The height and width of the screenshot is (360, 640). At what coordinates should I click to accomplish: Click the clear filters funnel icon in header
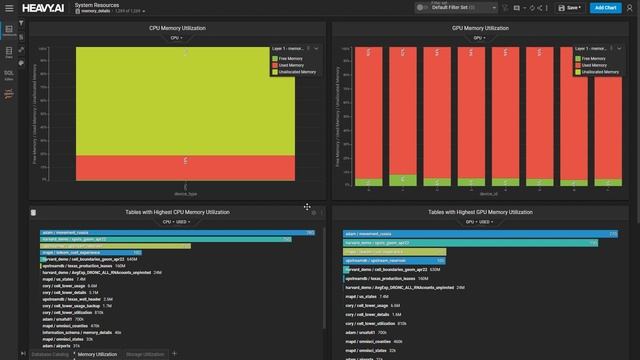click(505, 8)
